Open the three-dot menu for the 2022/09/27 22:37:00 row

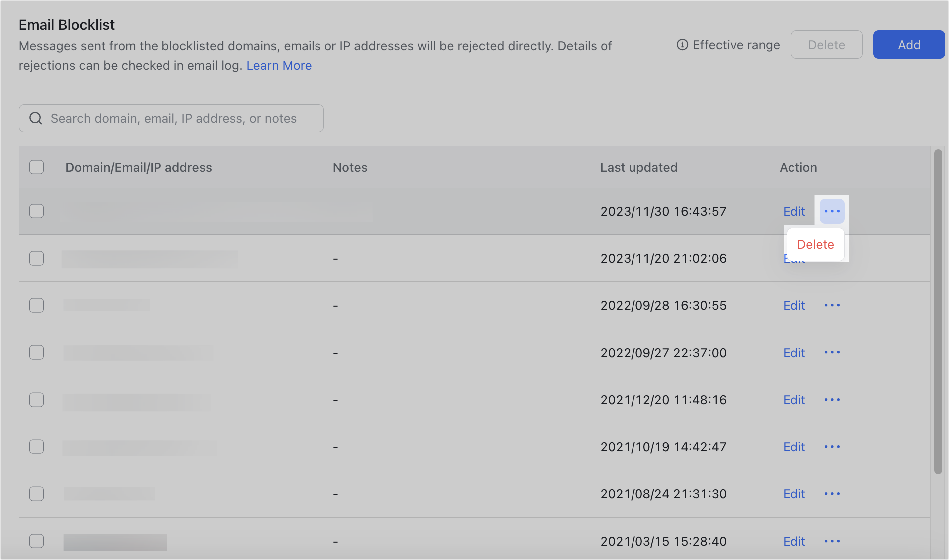coord(832,353)
